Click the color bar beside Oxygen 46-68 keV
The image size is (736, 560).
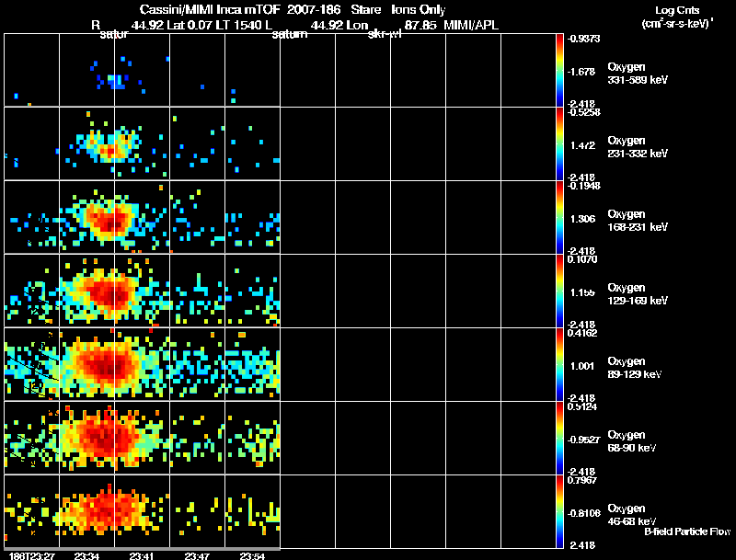tap(559, 511)
